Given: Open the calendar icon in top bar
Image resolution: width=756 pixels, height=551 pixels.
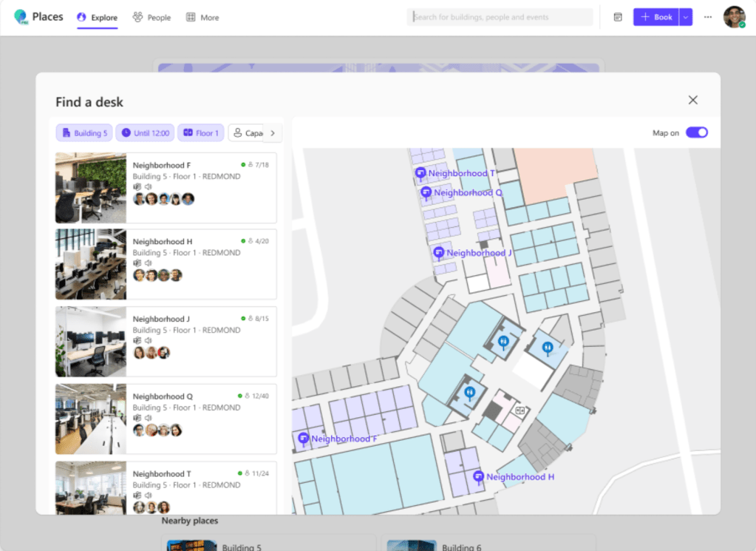Looking at the screenshot, I should tap(618, 17).
